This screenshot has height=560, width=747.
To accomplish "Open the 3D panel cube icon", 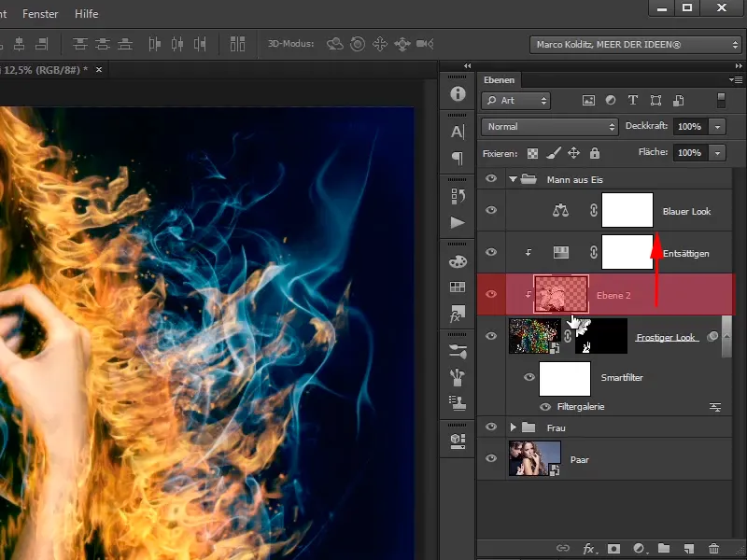I will pyautogui.click(x=458, y=441).
